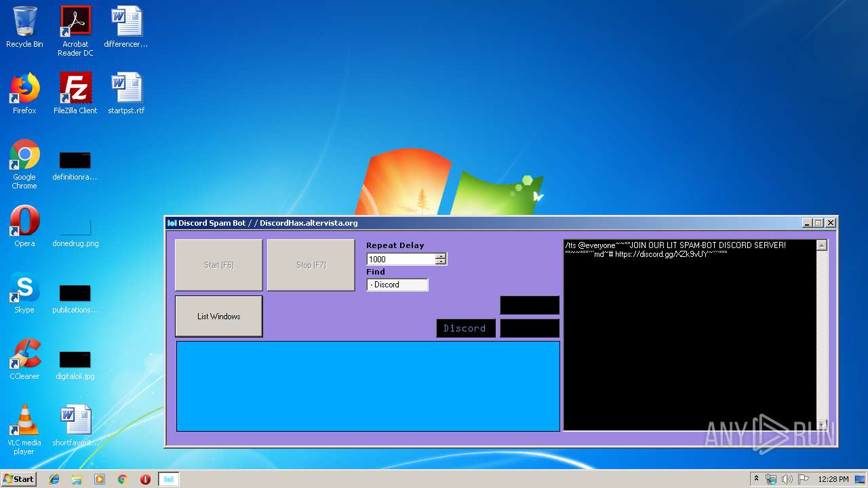
Task: Click the blue windows list box
Action: (368, 386)
